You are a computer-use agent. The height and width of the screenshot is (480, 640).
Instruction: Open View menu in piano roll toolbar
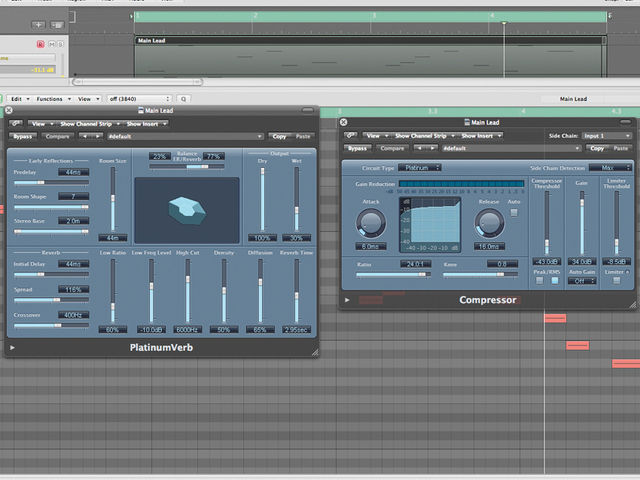(x=88, y=99)
